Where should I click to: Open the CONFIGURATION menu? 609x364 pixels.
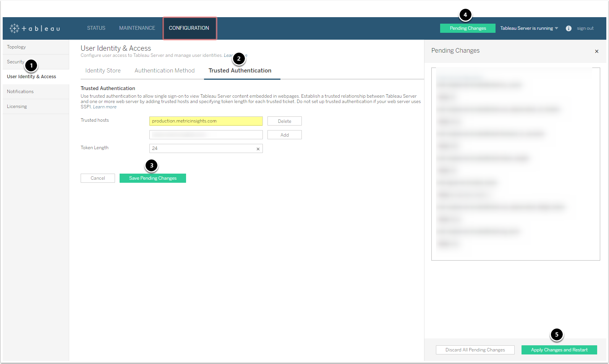[189, 28]
